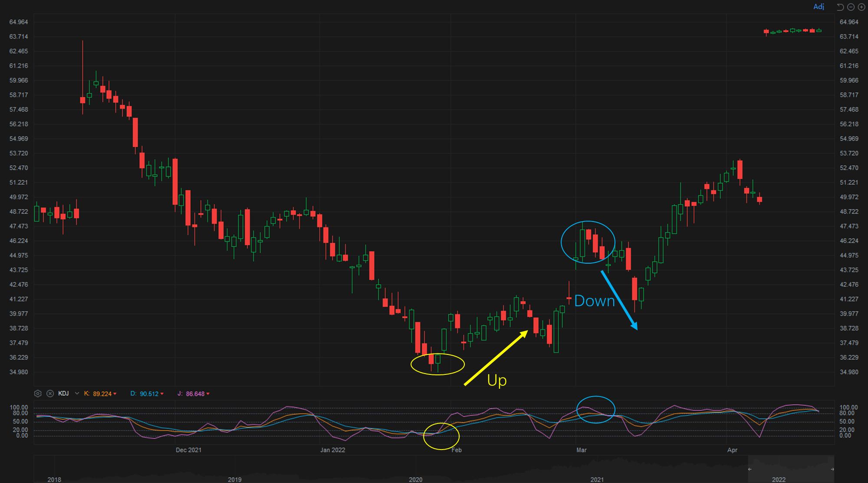Click the Jan 2022 date axis label
This screenshot has width=868, height=483.
pyautogui.click(x=332, y=450)
